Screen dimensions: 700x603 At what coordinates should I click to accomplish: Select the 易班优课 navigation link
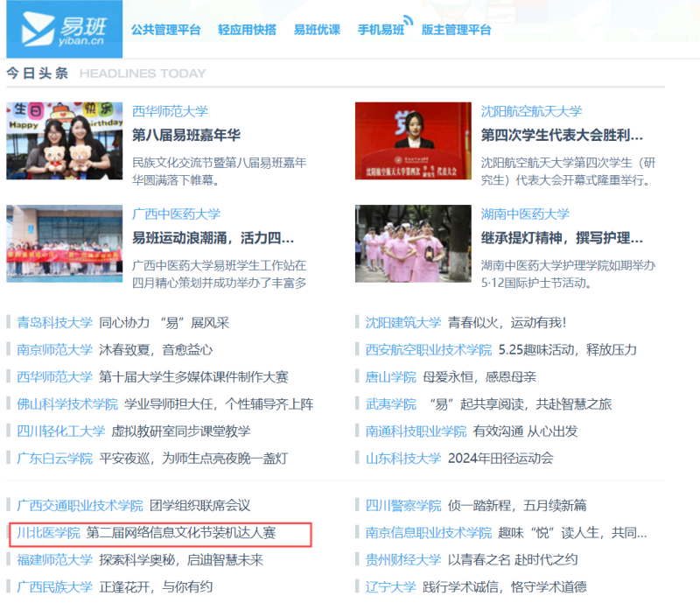click(317, 29)
